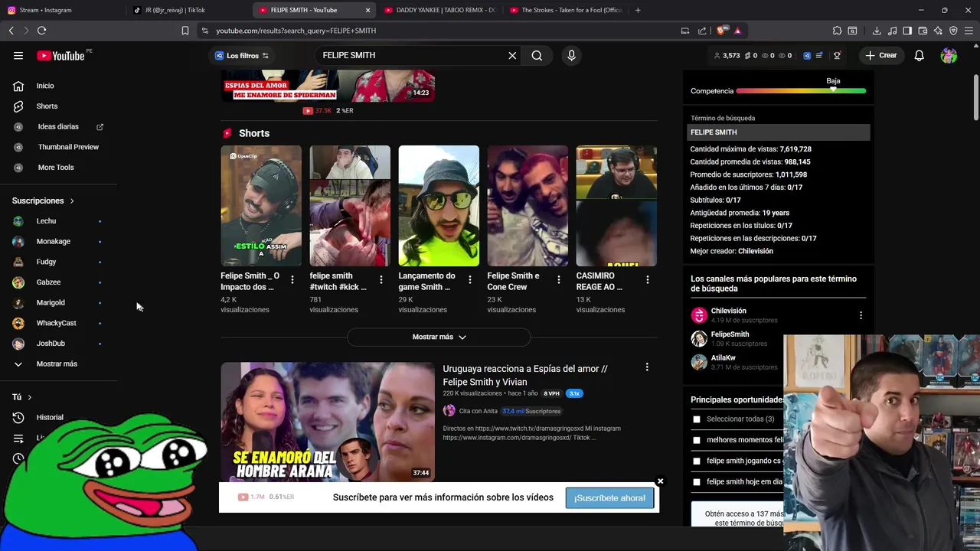The height and width of the screenshot is (551, 980).
Task: Check Seleccionar todas (3) checkbox
Action: (x=697, y=419)
